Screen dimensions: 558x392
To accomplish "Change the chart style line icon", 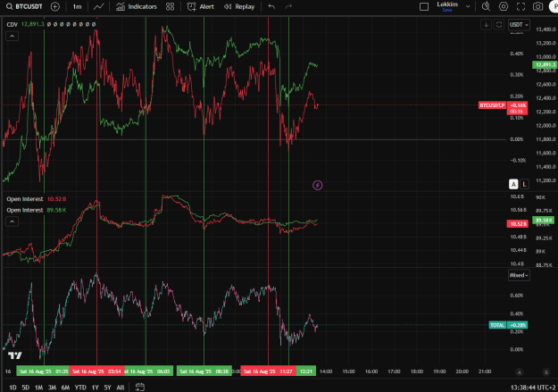I will [98, 6].
